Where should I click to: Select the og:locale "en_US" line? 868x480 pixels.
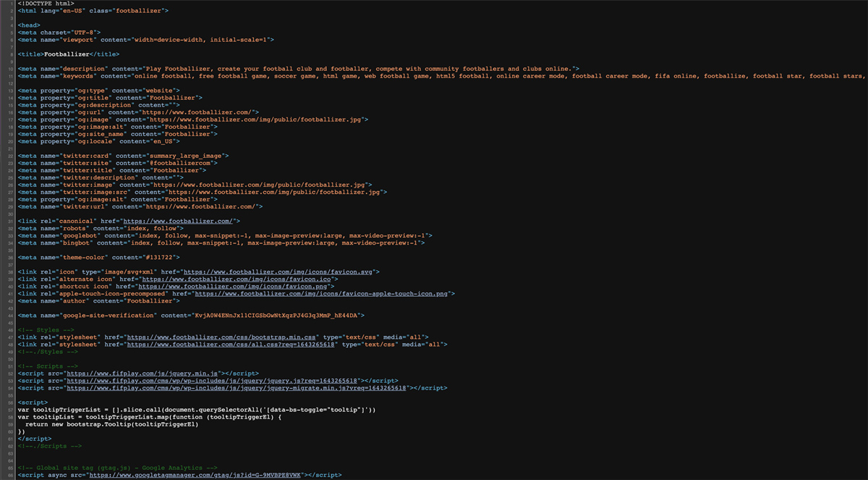[x=98, y=141]
